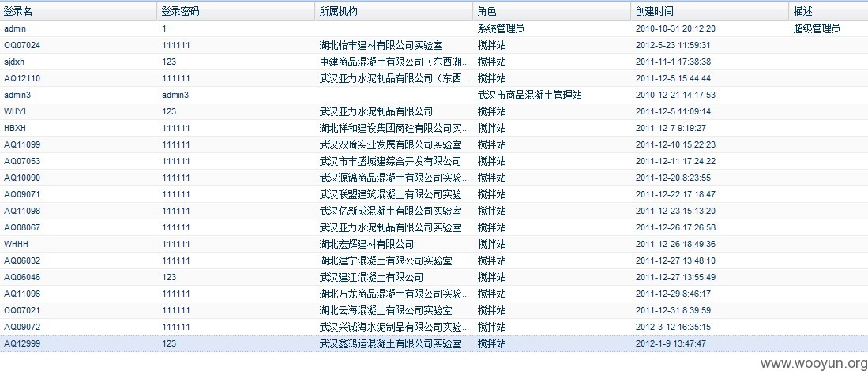Click the 武汉源锦商品混凝土 organization cell
The height and width of the screenshot is (371, 868).
coord(395,178)
